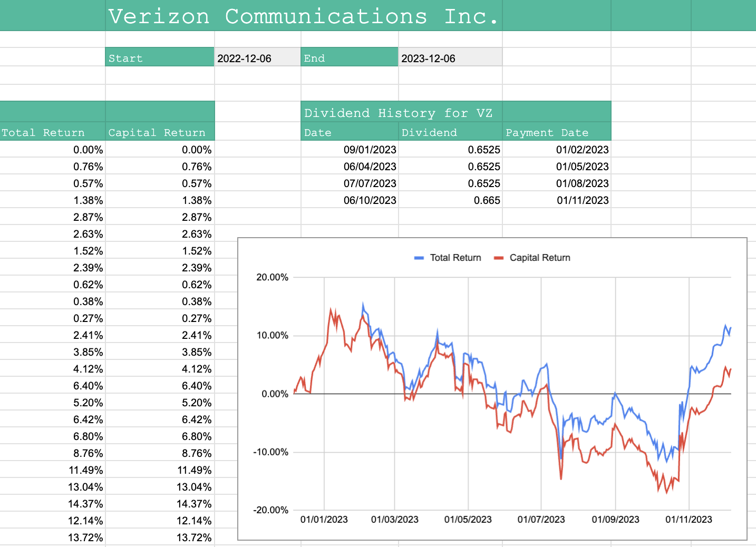Click the red Capital Return legend marker
The width and height of the screenshot is (756, 547).
pyautogui.click(x=499, y=258)
